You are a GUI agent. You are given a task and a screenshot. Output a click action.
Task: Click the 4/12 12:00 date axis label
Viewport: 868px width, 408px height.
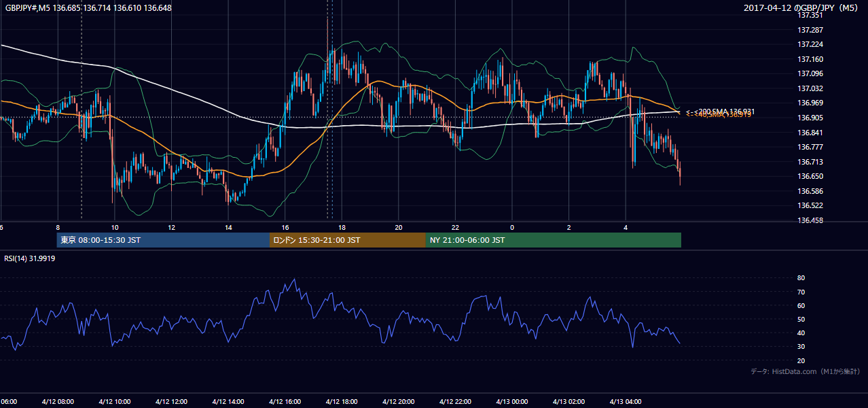[171, 402]
